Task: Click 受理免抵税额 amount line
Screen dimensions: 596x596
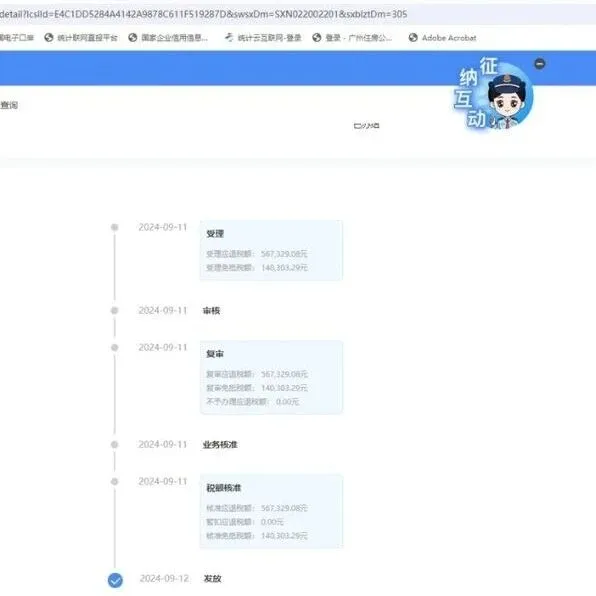Action: [257, 268]
